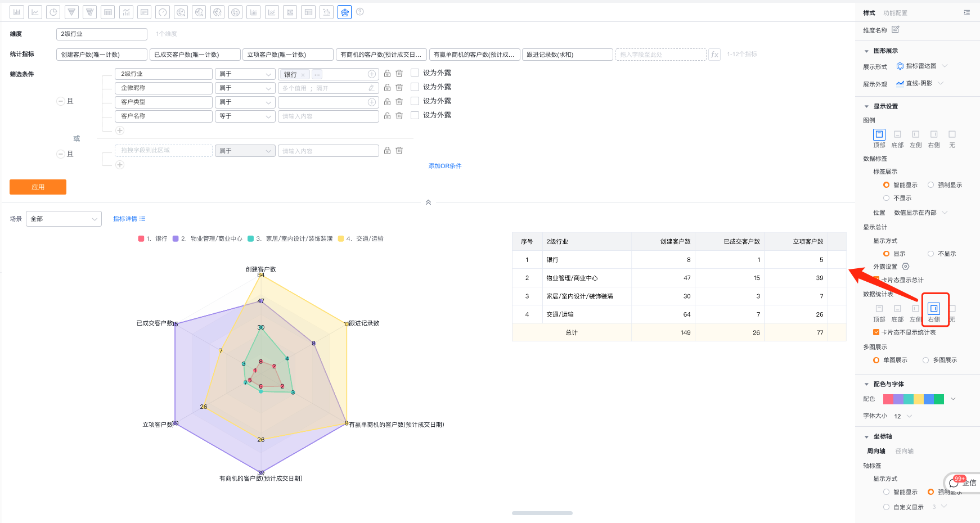Uncheck 卡片态不显示统计表

876,332
